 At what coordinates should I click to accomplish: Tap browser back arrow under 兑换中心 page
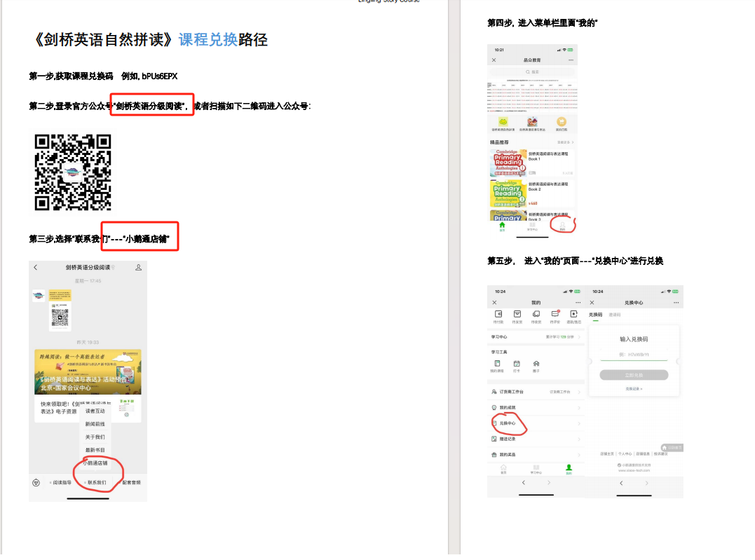click(621, 483)
